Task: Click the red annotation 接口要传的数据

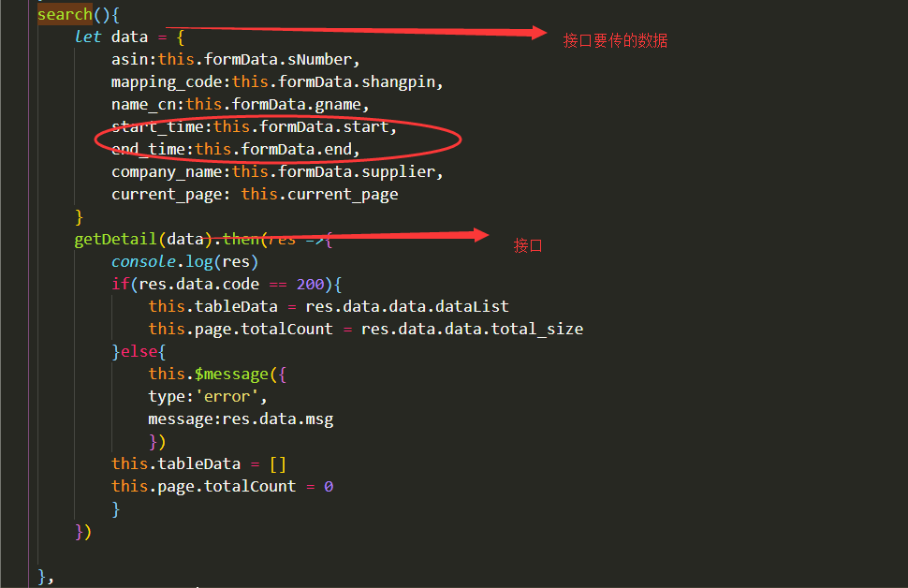Action: pyautogui.click(x=615, y=40)
